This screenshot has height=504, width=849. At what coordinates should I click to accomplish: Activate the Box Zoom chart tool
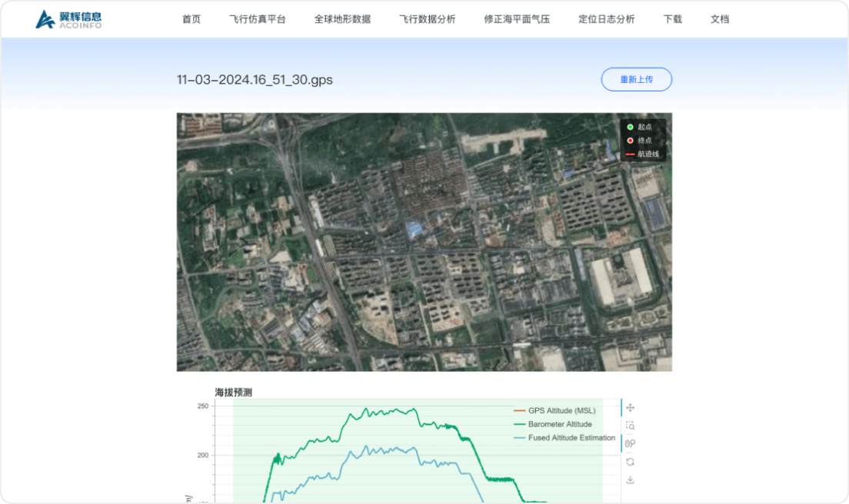(x=631, y=426)
